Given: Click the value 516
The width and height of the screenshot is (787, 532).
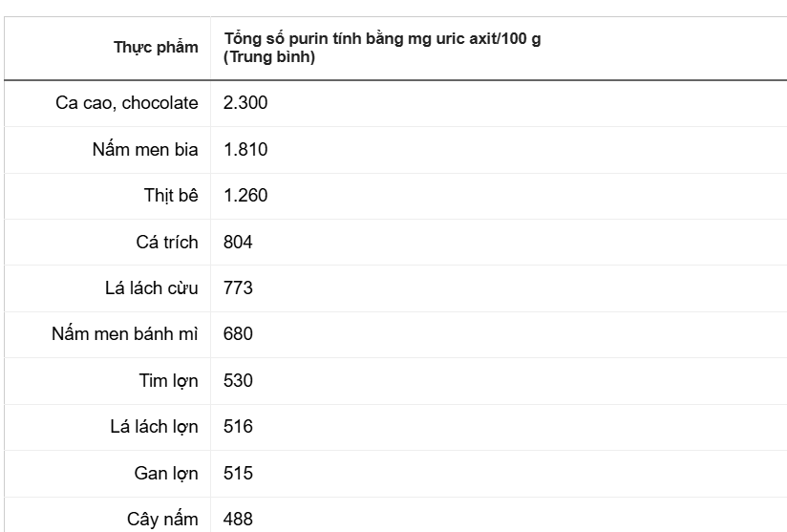Looking at the screenshot, I should 238,427.
